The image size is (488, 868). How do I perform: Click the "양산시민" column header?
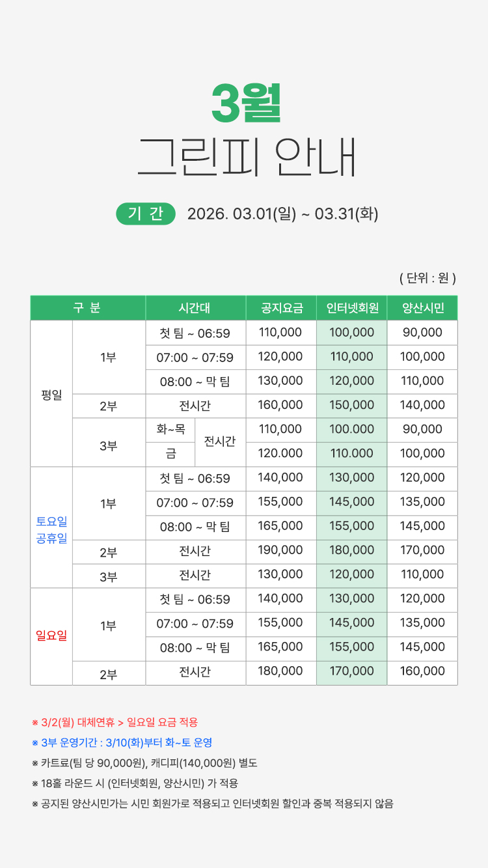(422, 308)
